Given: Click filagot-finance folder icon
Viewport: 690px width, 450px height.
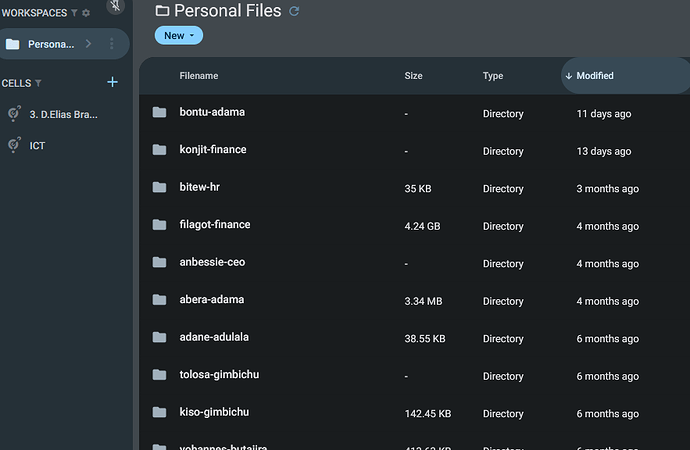Looking at the screenshot, I should (159, 225).
